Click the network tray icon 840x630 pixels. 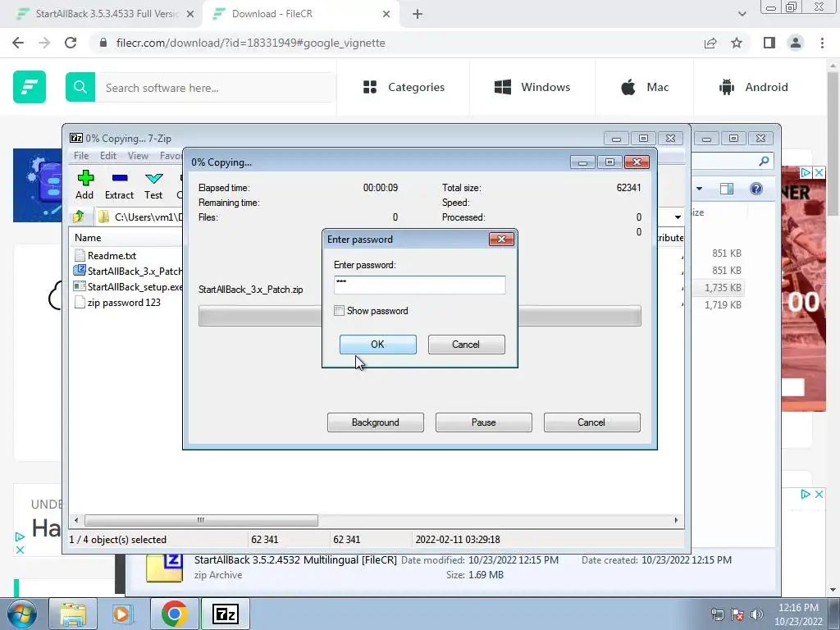717,614
